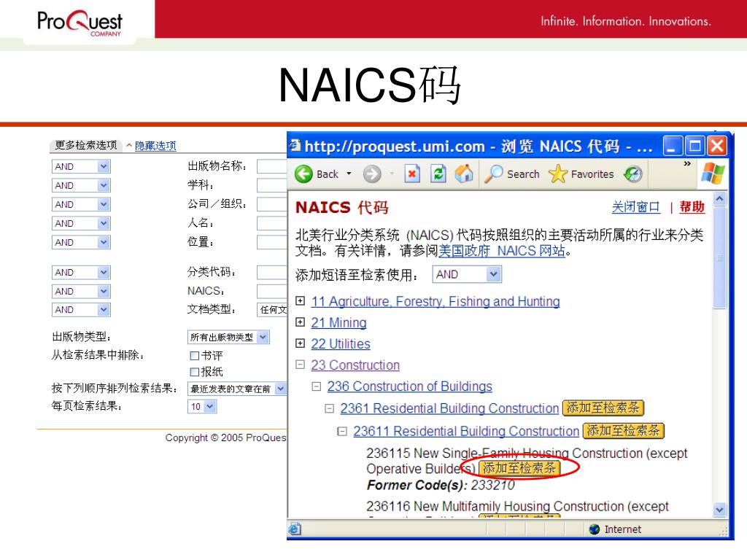Open Favorites star
The width and height of the screenshot is (747, 560).
pyautogui.click(x=581, y=174)
